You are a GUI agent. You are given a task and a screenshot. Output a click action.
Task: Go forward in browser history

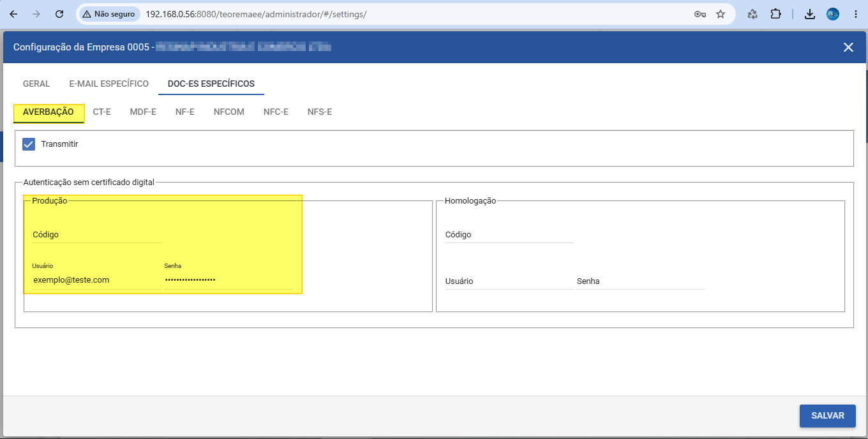[36, 14]
